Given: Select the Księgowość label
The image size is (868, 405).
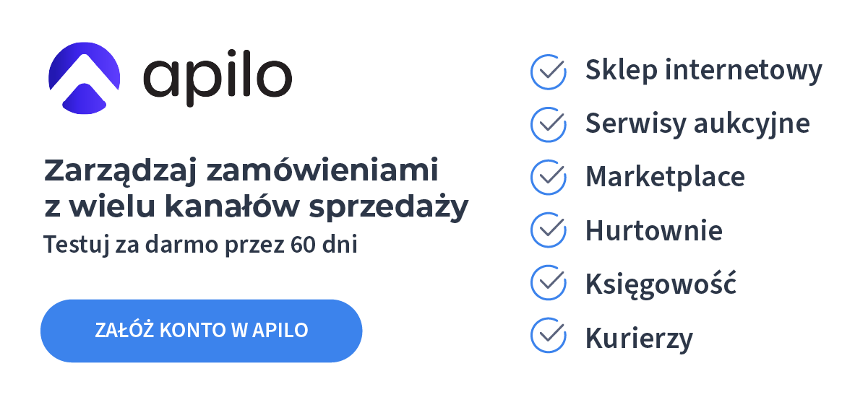Looking at the screenshot, I should point(661,284).
